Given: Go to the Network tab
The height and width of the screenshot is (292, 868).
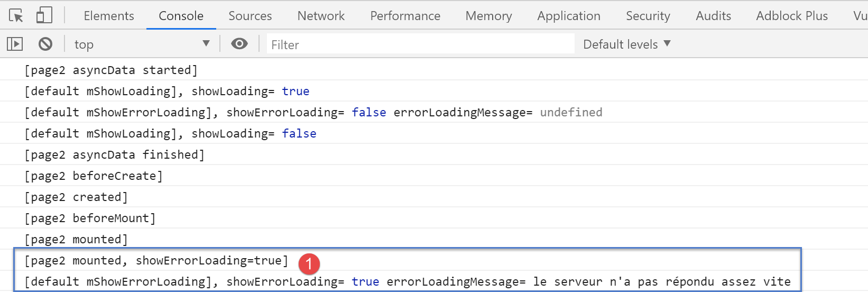Looking at the screenshot, I should click(321, 16).
